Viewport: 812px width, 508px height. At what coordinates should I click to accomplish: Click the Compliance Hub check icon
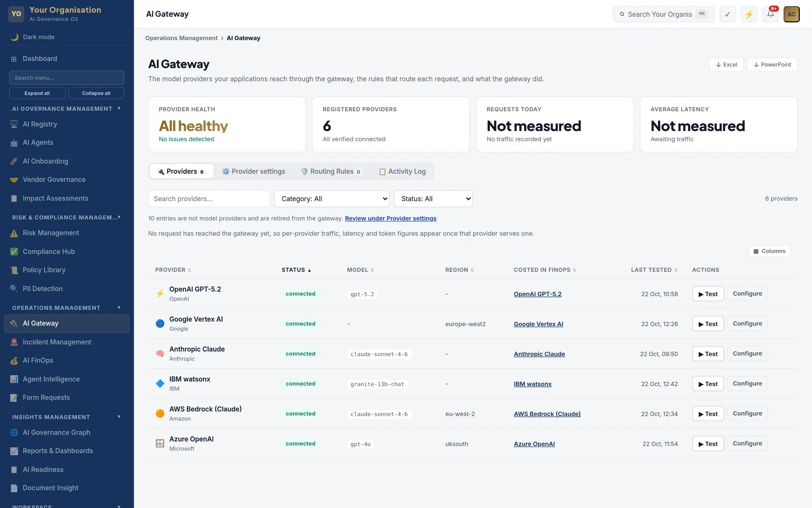[14, 251]
